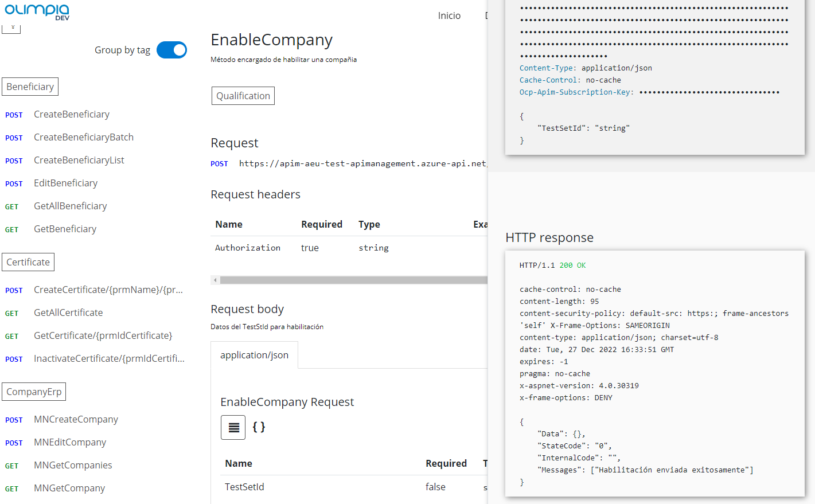Click the Olimpia DEV logo
The width and height of the screenshot is (815, 504).
click(x=37, y=11)
